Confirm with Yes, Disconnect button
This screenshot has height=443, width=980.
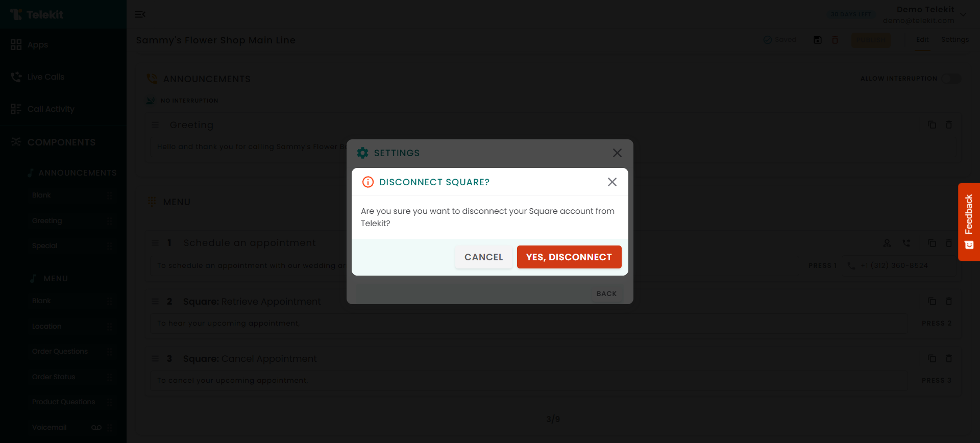pos(569,257)
